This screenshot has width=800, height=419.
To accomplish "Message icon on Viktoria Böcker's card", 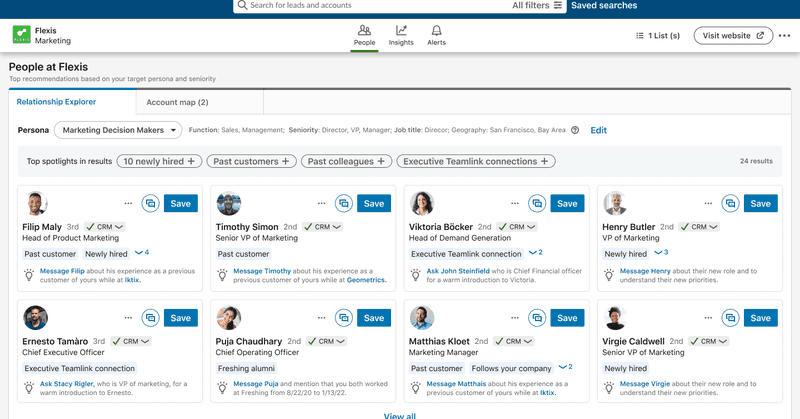I will 537,204.
